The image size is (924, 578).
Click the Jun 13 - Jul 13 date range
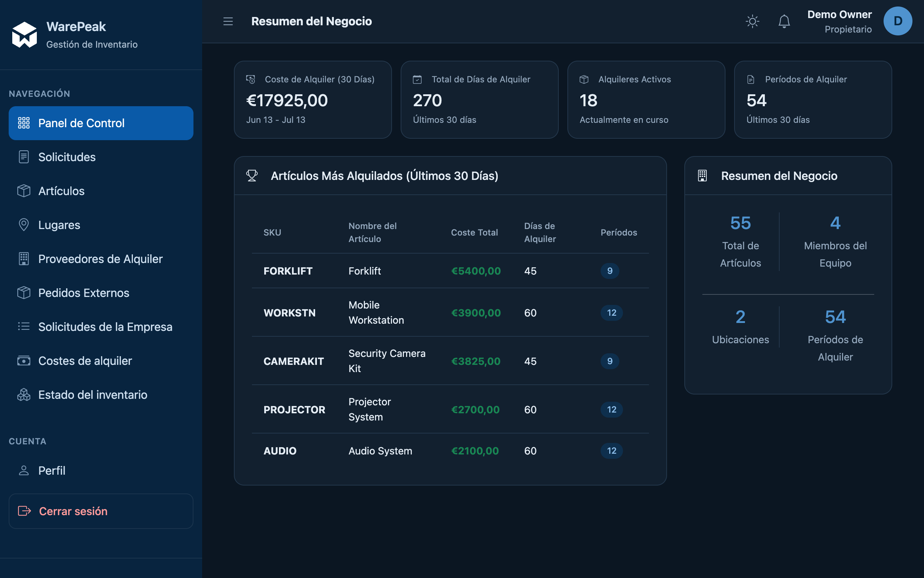[276, 120]
